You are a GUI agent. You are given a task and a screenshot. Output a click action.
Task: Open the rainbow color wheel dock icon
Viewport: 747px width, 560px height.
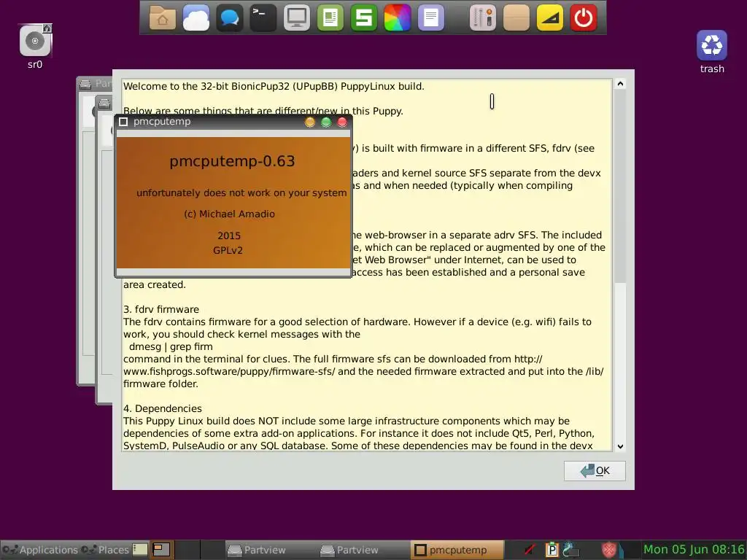(x=398, y=18)
